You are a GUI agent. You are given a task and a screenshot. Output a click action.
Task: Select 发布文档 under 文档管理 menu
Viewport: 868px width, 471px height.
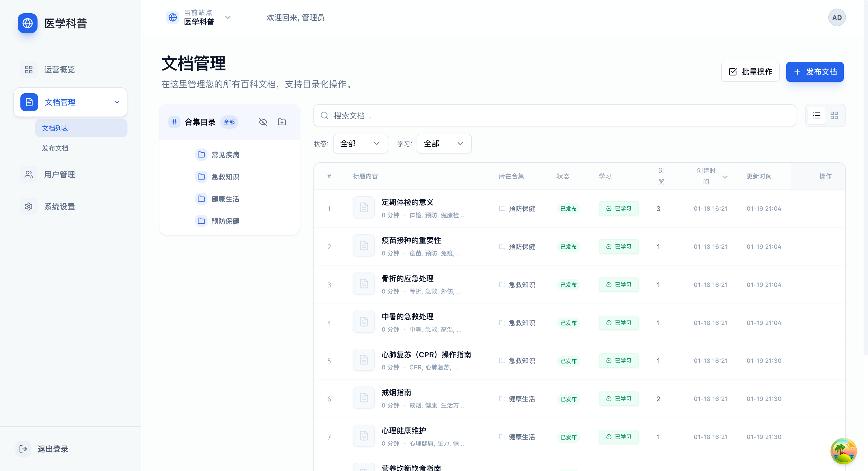point(55,148)
